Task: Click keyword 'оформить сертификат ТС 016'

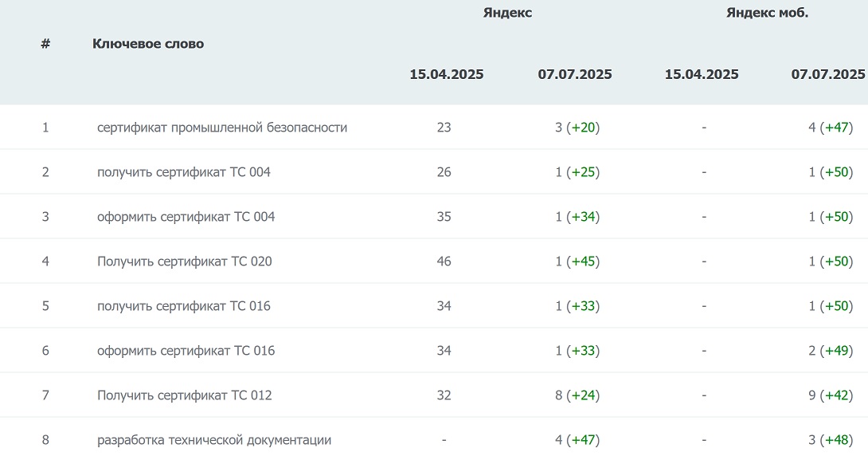Action: [x=186, y=351]
